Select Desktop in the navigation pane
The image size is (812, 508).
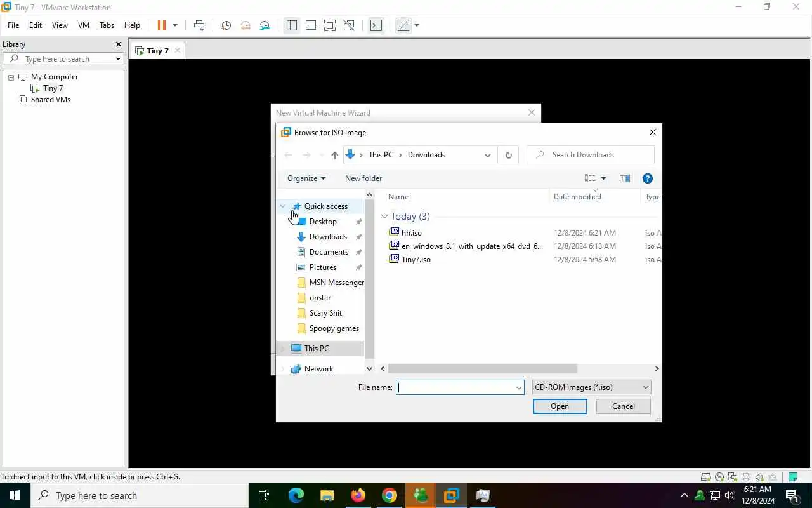click(323, 222)
